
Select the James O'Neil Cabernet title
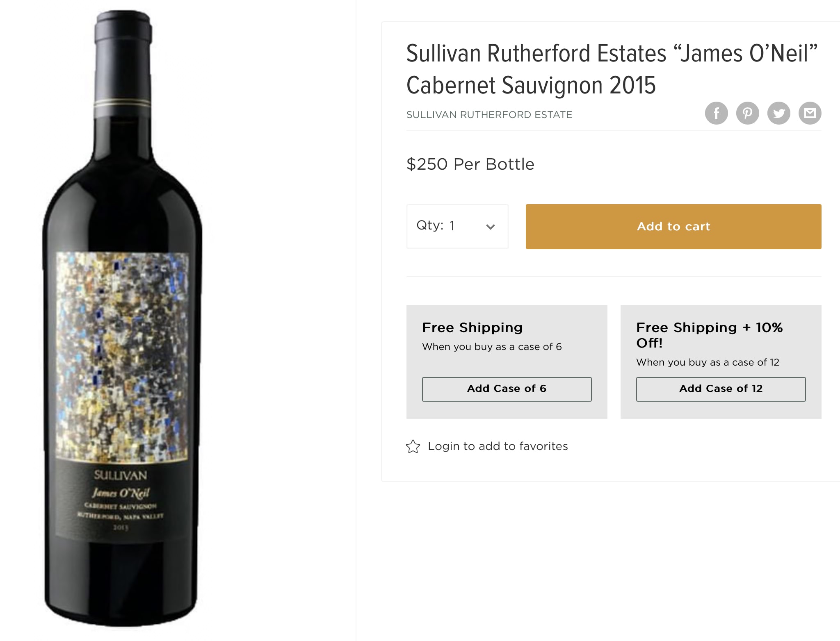[612, 69]
